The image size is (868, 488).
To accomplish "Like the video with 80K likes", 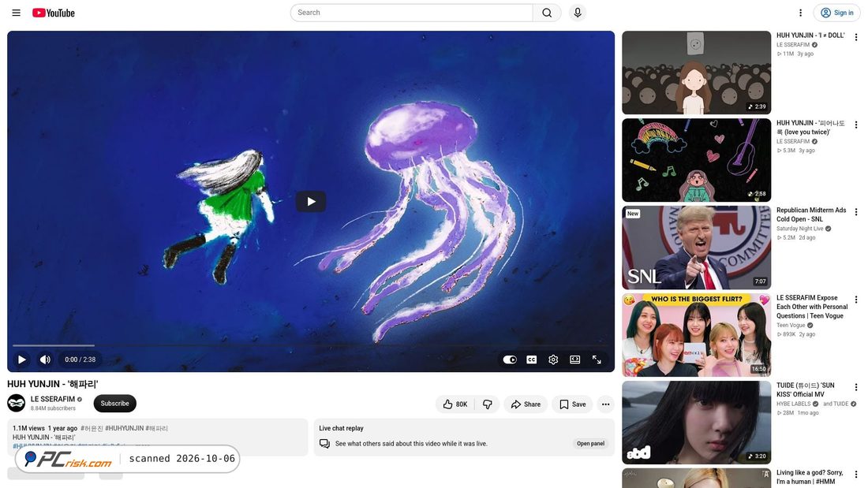I will pos(455,404).
